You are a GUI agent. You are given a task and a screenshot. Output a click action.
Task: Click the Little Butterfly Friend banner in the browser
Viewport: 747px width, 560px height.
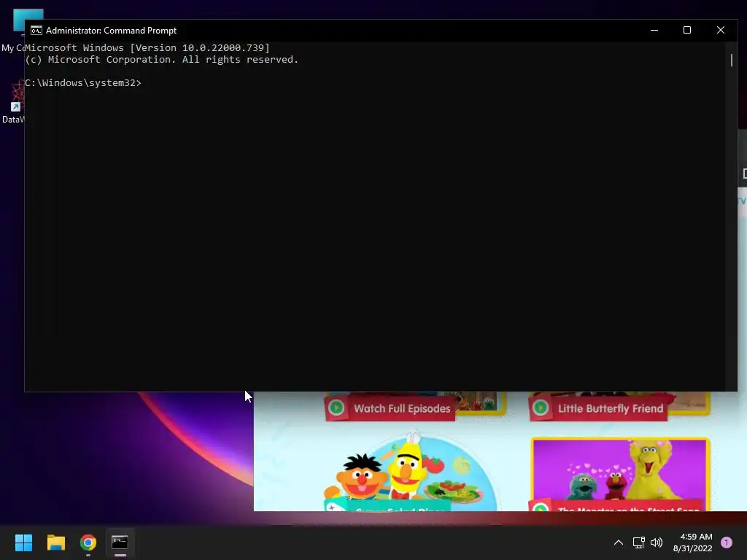click(598, 408)
